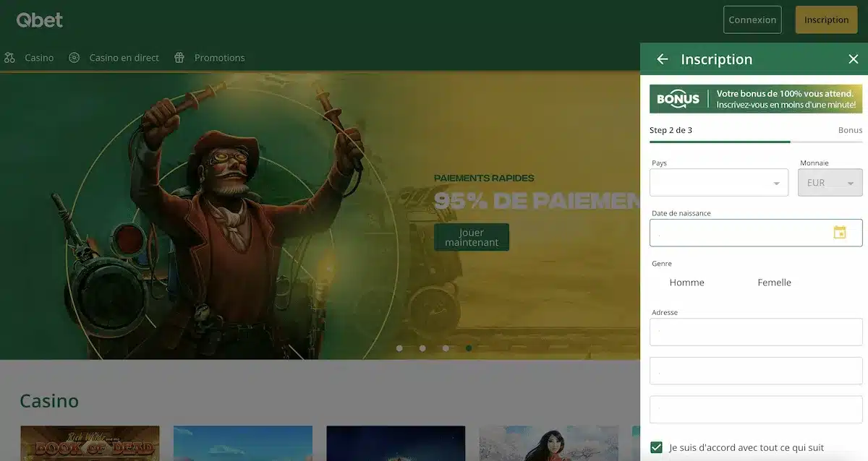Select the Homme gender option
868x461 pixels.
pyautogui.click(x=686, y=283)
